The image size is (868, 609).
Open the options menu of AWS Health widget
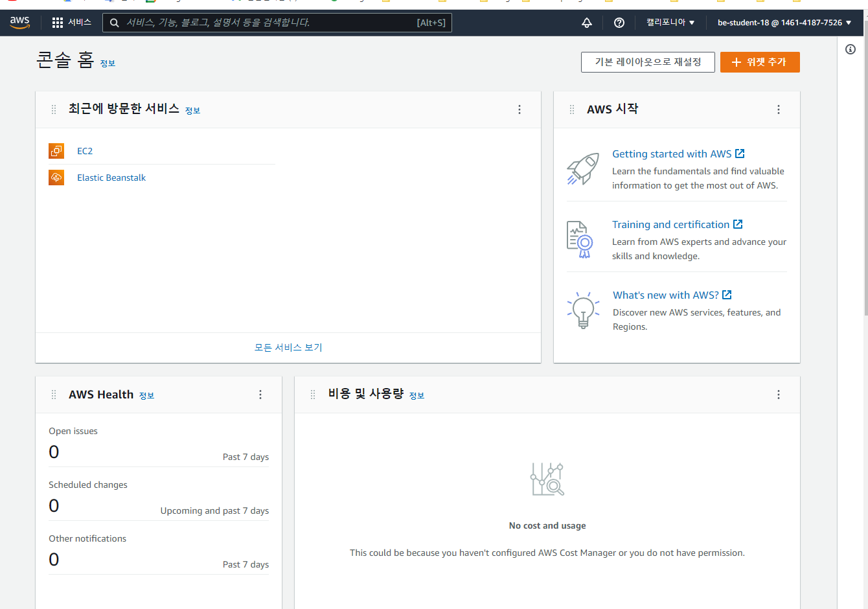click(260, 395)
